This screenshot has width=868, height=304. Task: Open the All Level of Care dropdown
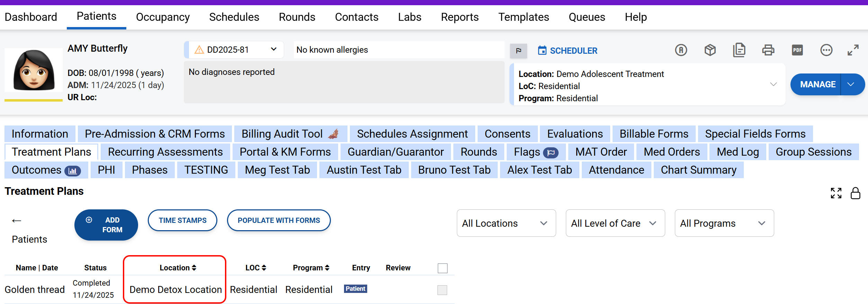(615, 223)
